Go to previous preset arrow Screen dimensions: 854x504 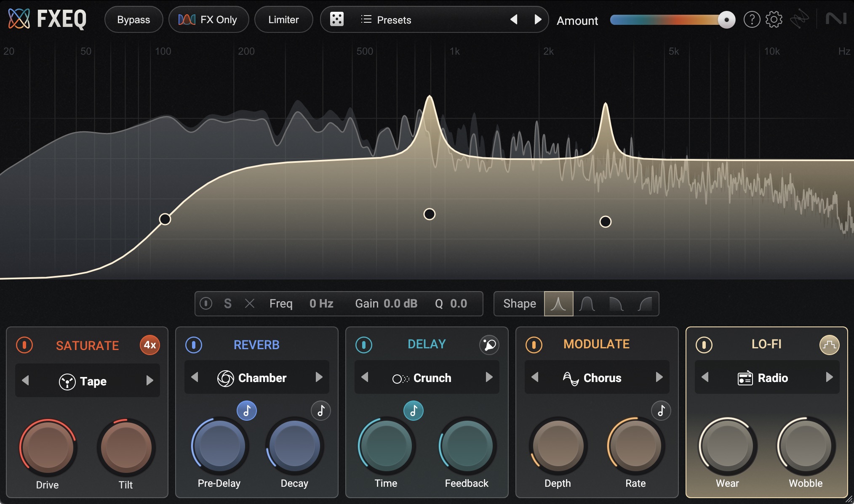(x=514, y=19)
